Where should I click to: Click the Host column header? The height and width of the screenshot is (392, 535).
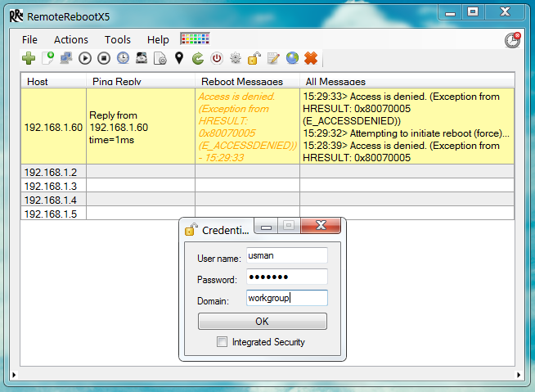(53, 81)
